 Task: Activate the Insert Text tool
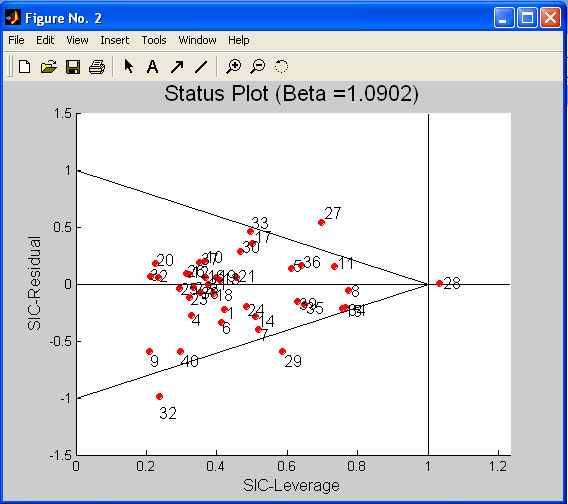153,67
